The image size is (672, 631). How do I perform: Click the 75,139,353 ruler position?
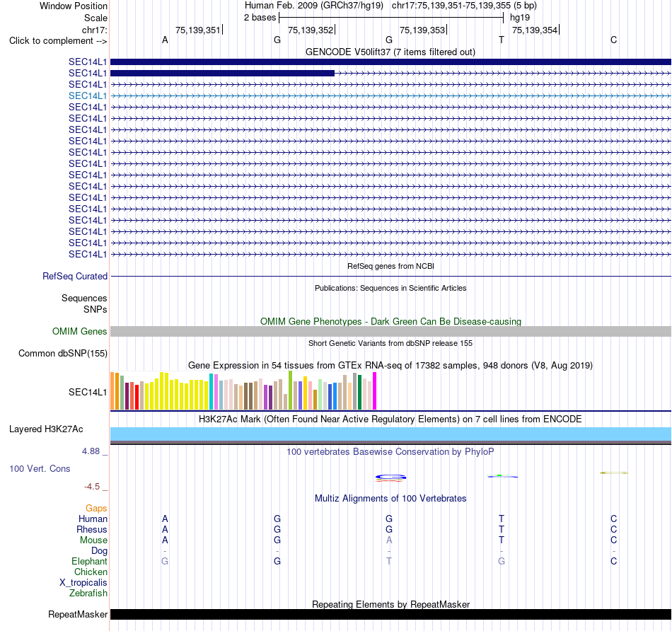tap(422, 30)
